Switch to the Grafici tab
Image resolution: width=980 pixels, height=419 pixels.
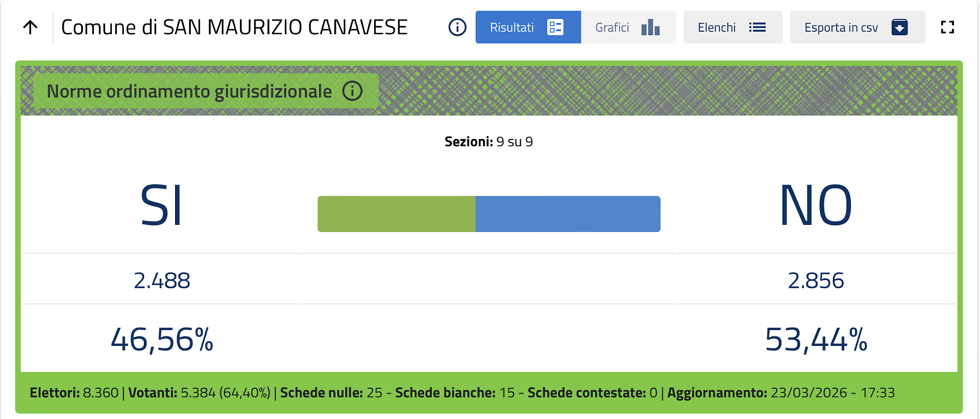coord(612,27)
